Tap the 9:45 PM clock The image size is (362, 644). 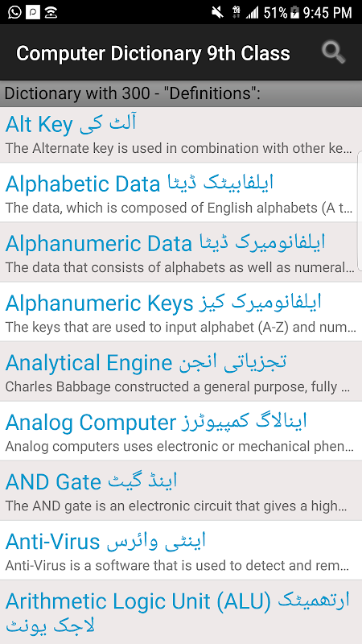327,13
